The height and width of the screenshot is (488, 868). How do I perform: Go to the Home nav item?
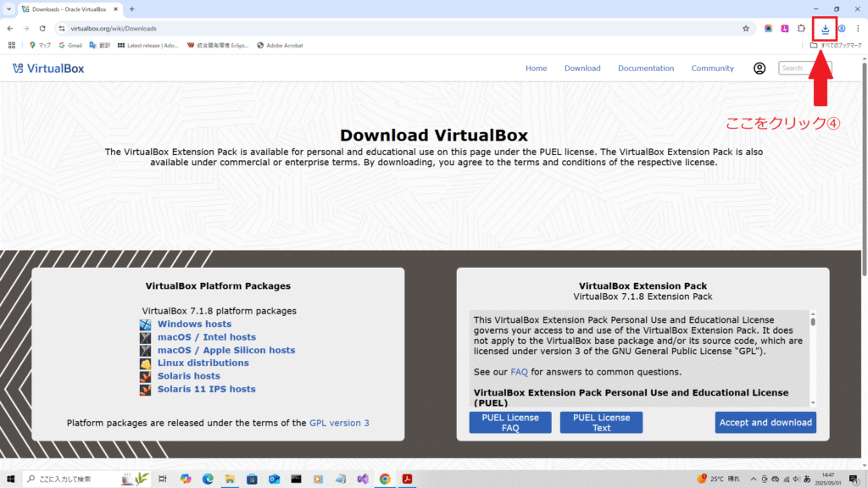click(x=536, y=68)
